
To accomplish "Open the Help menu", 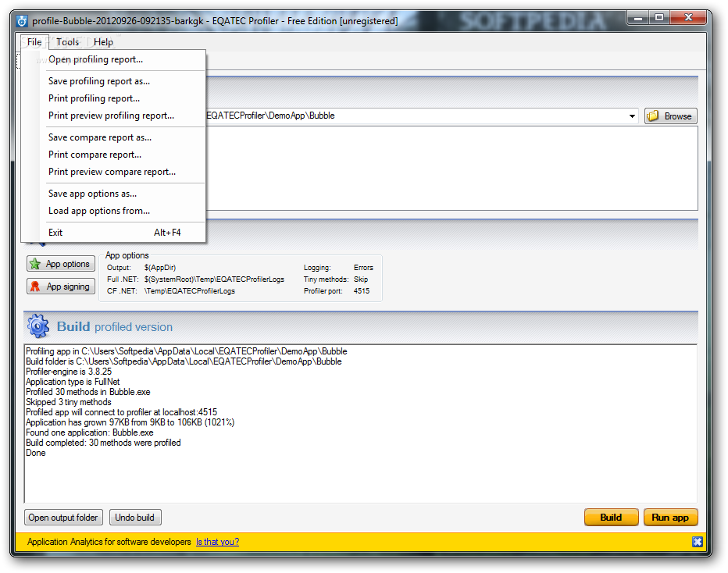I will point(103,42).
